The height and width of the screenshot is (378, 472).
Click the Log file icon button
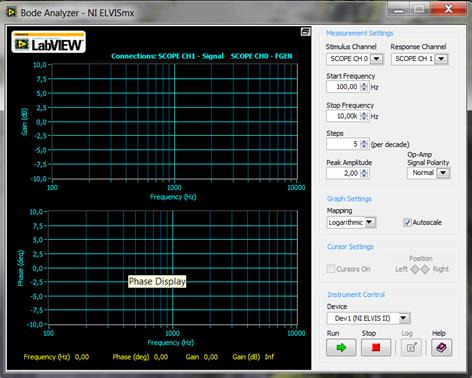[x=411, y=347]
